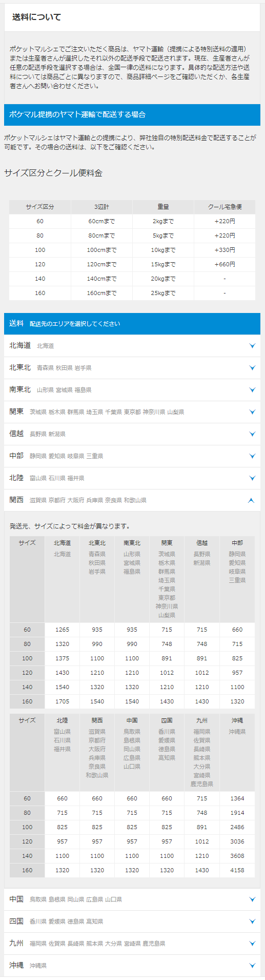Expand the 沖縄 area chevron

252,966
